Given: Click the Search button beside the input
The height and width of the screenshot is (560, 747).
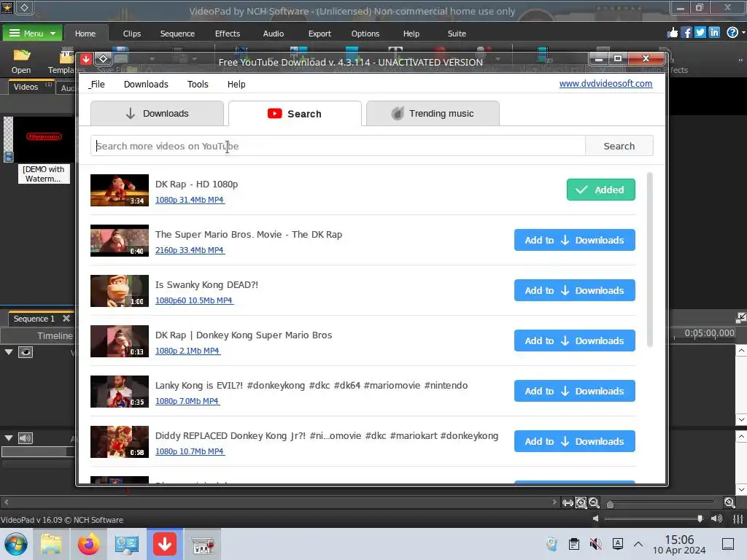Looking at the screenshot, I should (x=619, y=146).
